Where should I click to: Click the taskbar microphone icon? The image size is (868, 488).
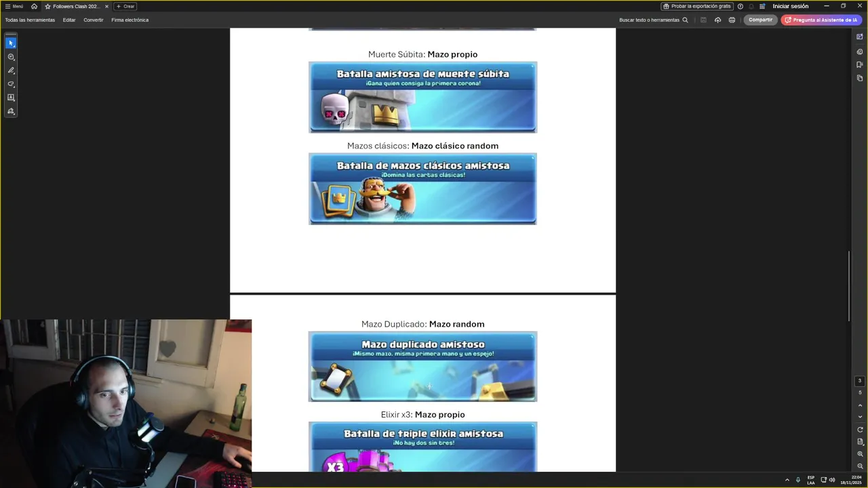coord(798,480)
